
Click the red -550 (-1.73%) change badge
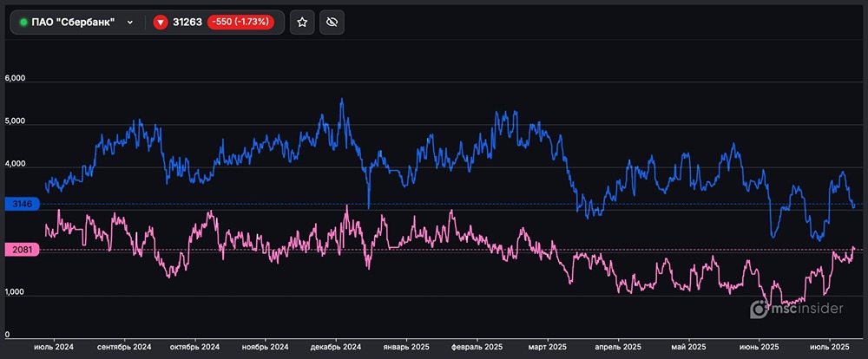pos(240,23)
